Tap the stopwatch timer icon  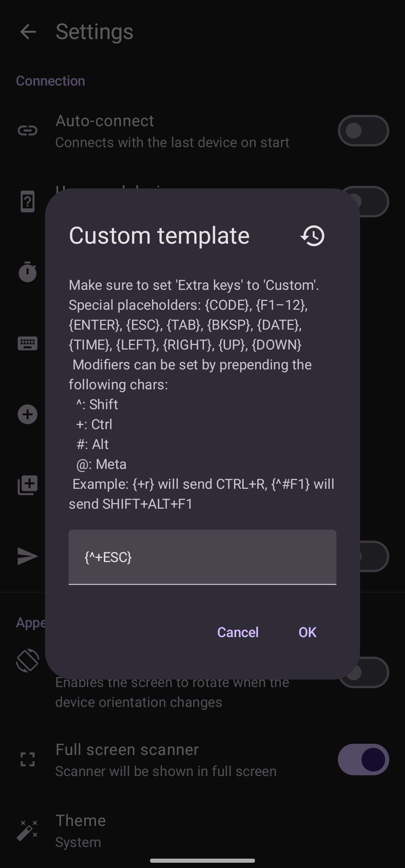pyautogui.click(x=28, y=271)
